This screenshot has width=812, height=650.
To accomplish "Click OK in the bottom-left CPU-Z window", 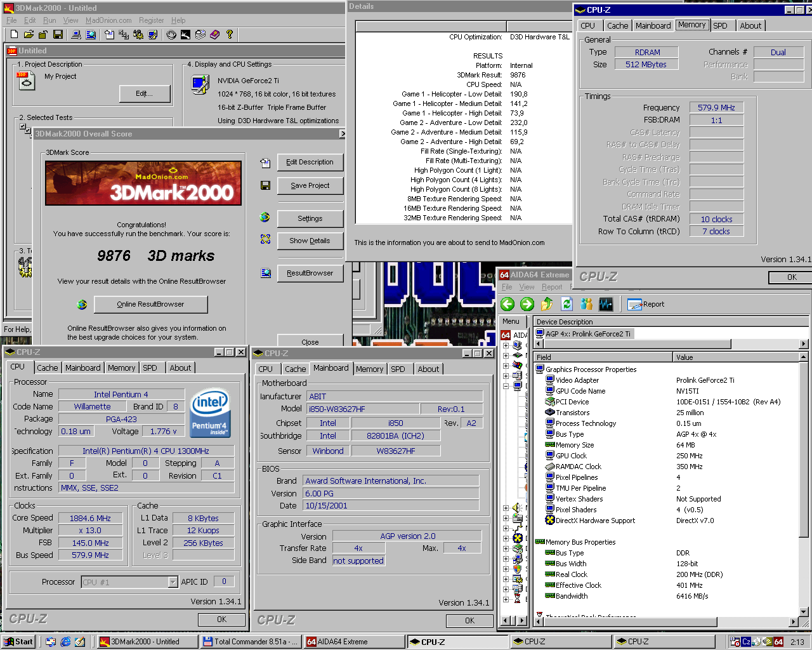I will (221, 620).
